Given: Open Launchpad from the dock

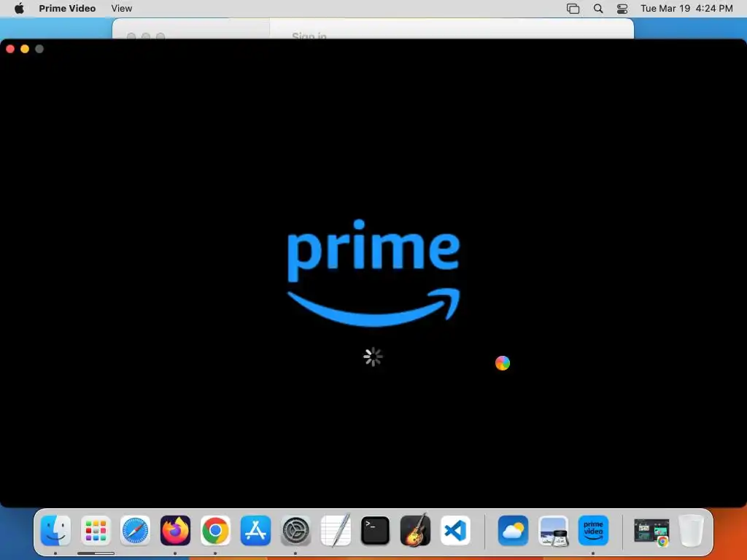Looking at the screenshot, I should pos(96,530).
